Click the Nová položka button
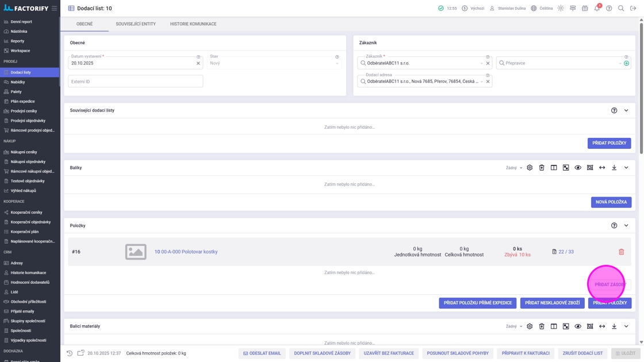The height and width of the screenshot is (362, 644). [611, 202]
